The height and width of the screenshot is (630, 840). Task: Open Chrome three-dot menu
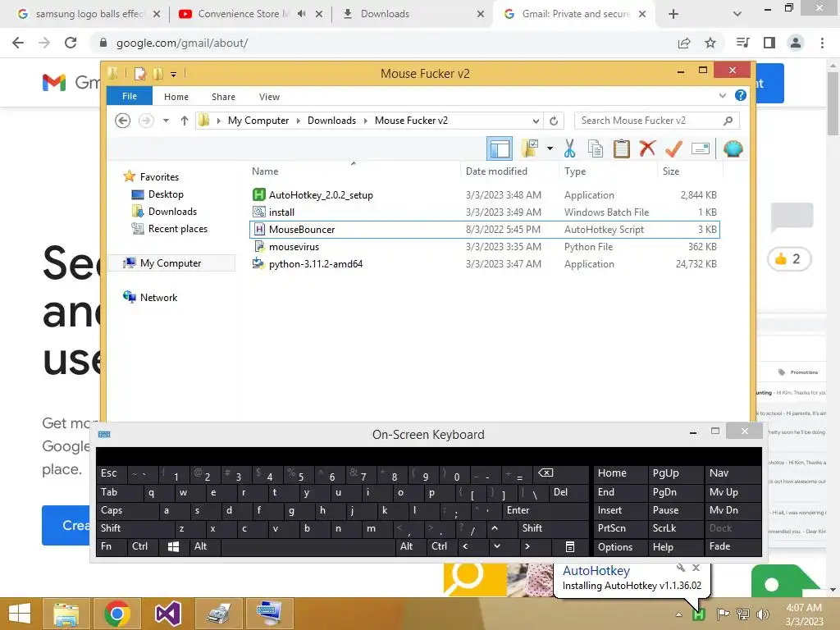click(x=822, y=43)
